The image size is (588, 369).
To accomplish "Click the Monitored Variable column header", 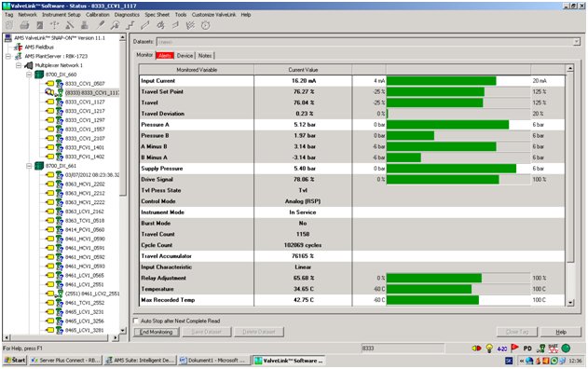I will 197,70.
